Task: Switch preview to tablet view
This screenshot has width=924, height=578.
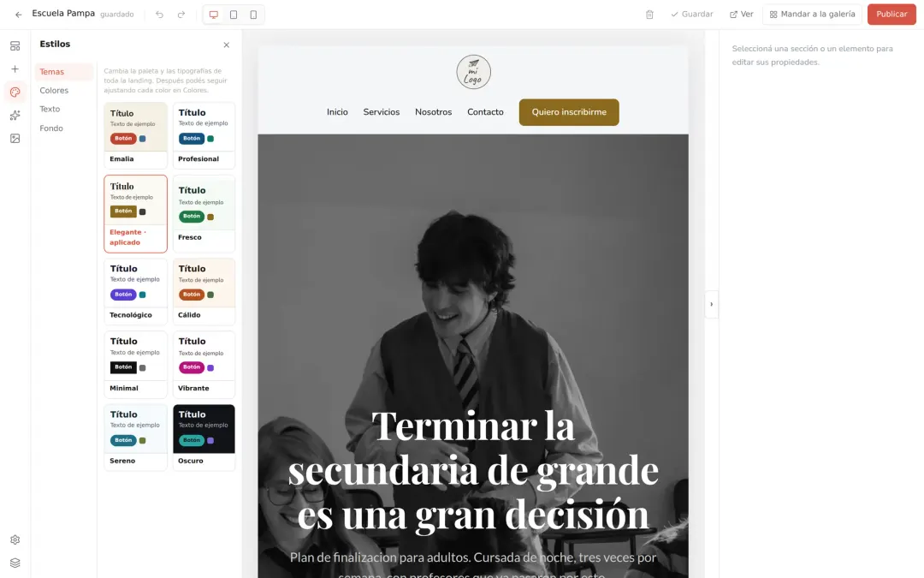Action: pos(234,15)
